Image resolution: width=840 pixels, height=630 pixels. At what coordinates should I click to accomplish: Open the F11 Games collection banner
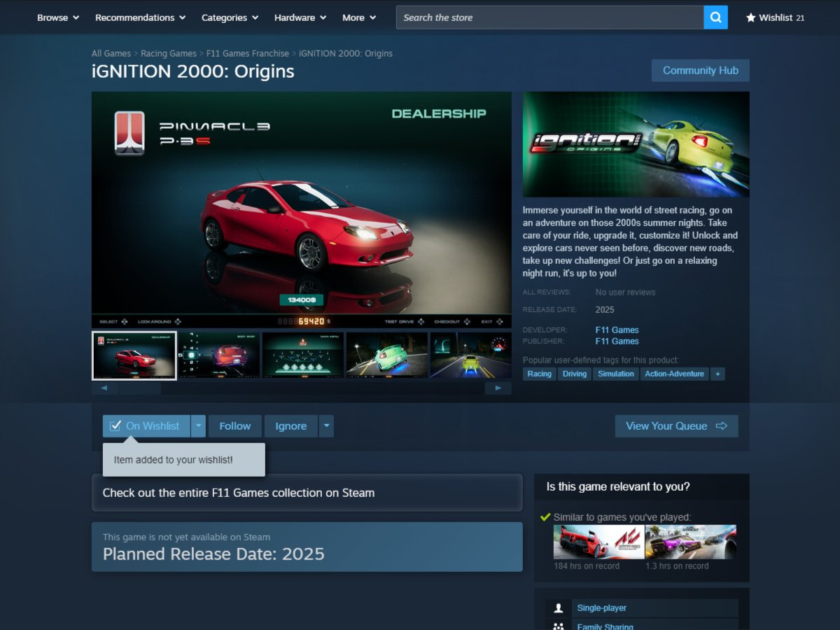307,493
